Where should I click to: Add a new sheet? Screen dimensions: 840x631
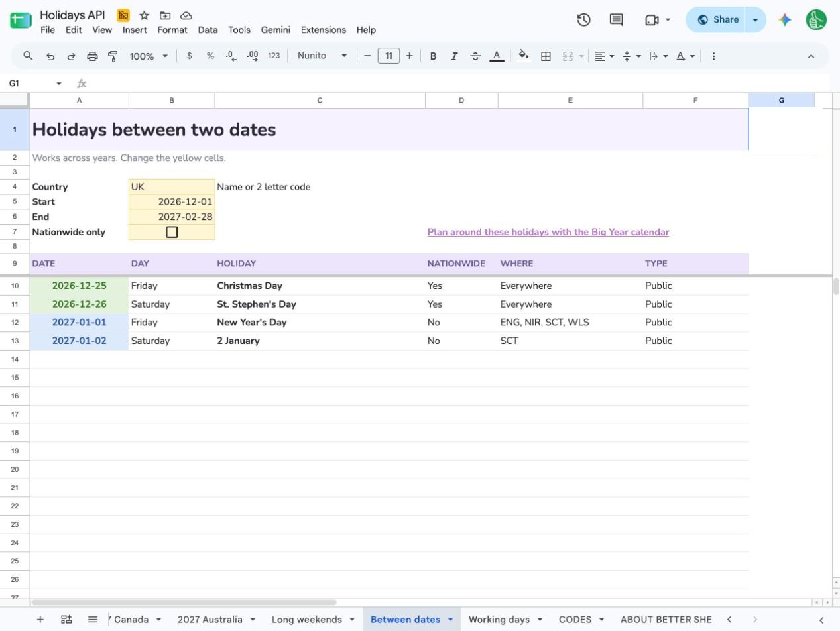pyautogui.click(x=40, y=620)
